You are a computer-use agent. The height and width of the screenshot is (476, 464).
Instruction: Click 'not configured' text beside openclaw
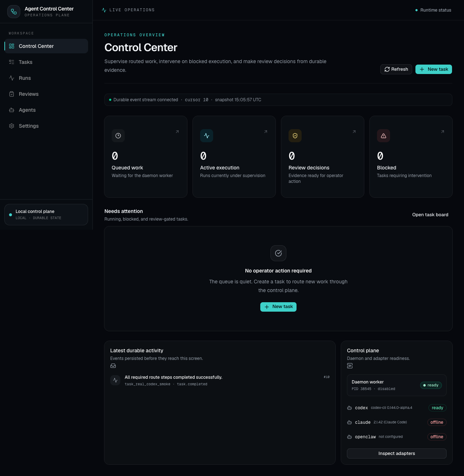coord(391,437)
